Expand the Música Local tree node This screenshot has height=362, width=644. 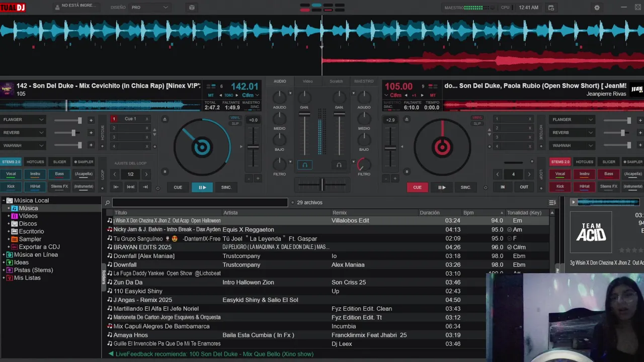click(4, 201)
